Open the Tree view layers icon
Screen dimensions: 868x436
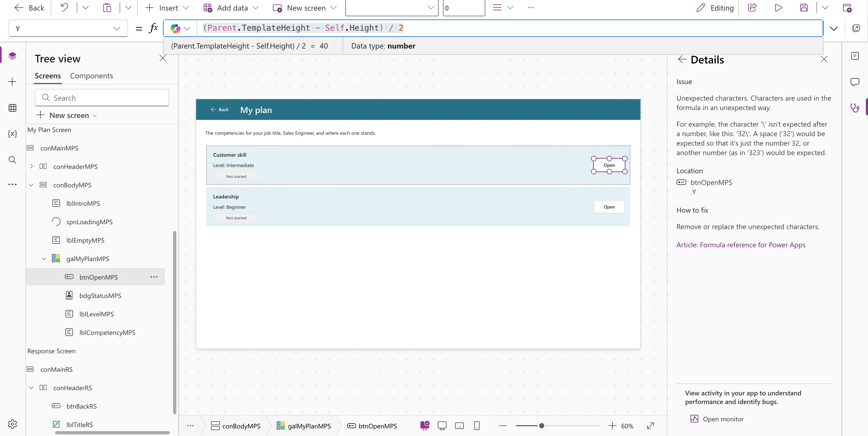click(x=12, y=56)
